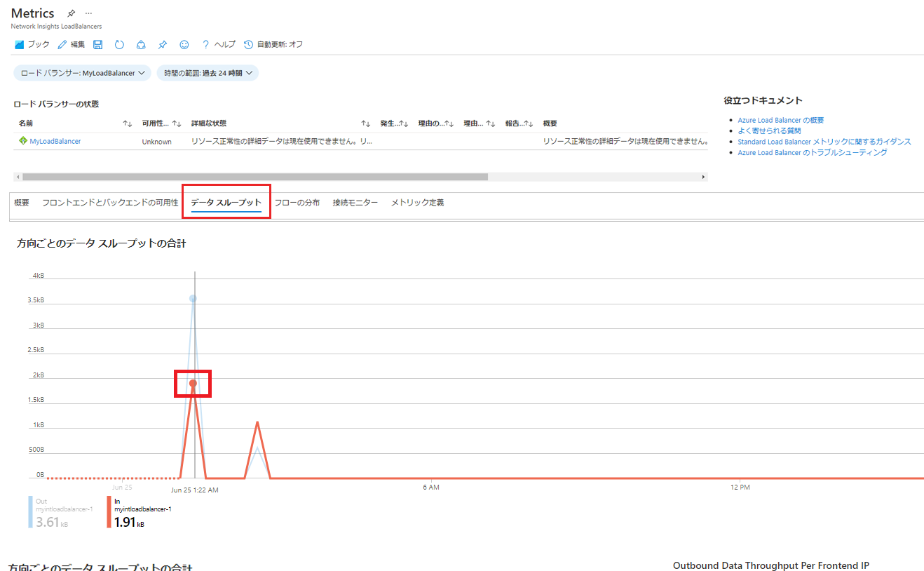Select the In legend red color bar
924x571 pixels.
pyautogui.click(x=109, y=512)
